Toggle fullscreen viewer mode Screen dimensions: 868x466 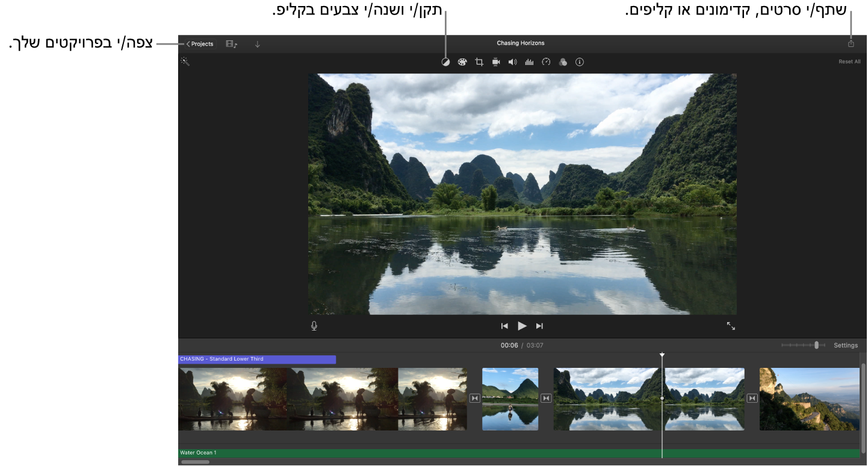pyautogui.click(x=731, y=326)
